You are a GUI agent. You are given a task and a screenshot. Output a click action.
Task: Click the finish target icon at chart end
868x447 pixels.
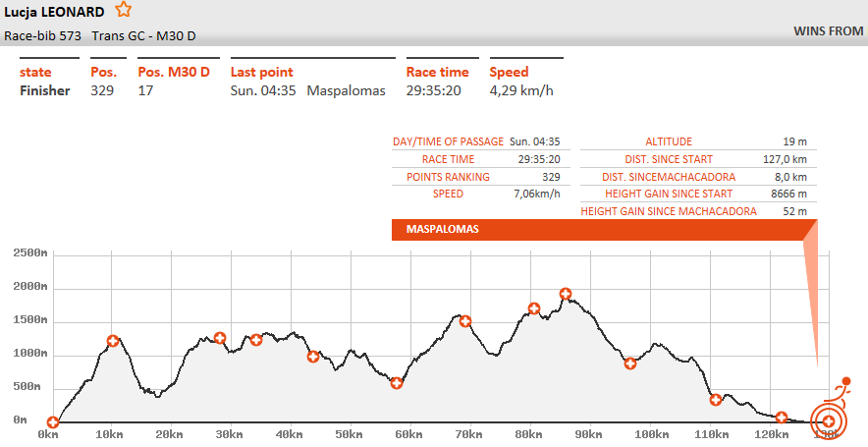[x=829, y=421]
